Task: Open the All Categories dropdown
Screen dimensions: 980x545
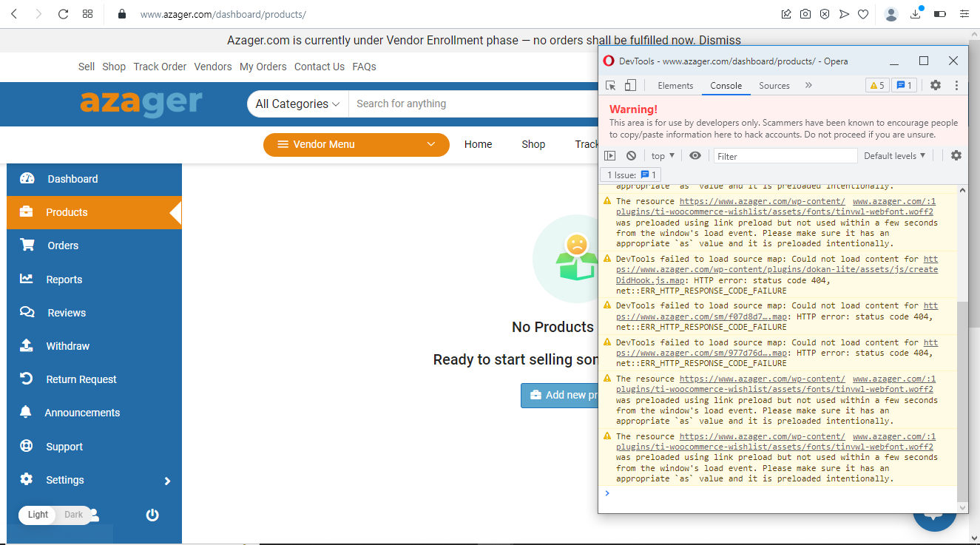Action: tap(297, 104)
